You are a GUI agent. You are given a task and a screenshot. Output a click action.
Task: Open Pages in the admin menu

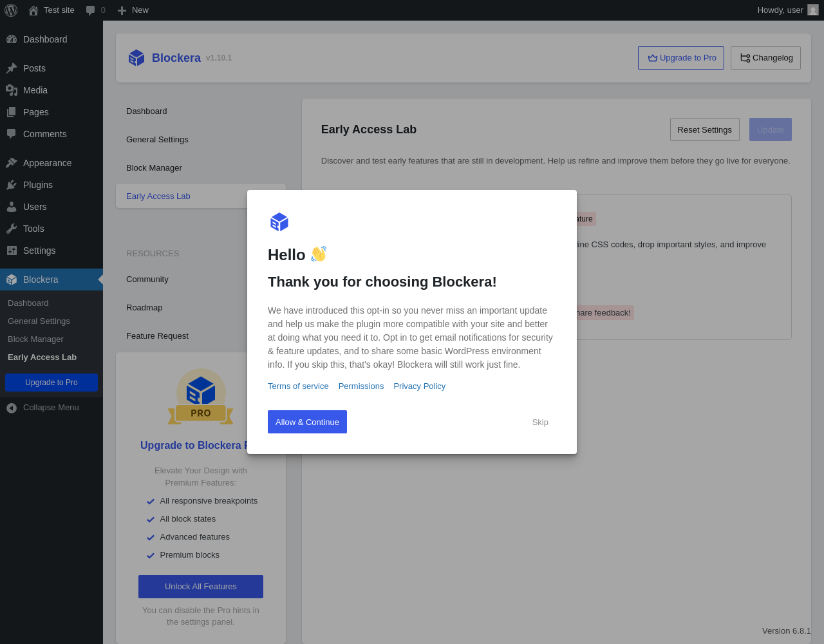pyautogui.click(x=51, y=112)
